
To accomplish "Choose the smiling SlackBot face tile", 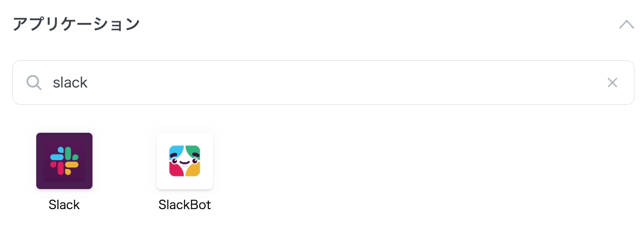I will tap(184, 161).
